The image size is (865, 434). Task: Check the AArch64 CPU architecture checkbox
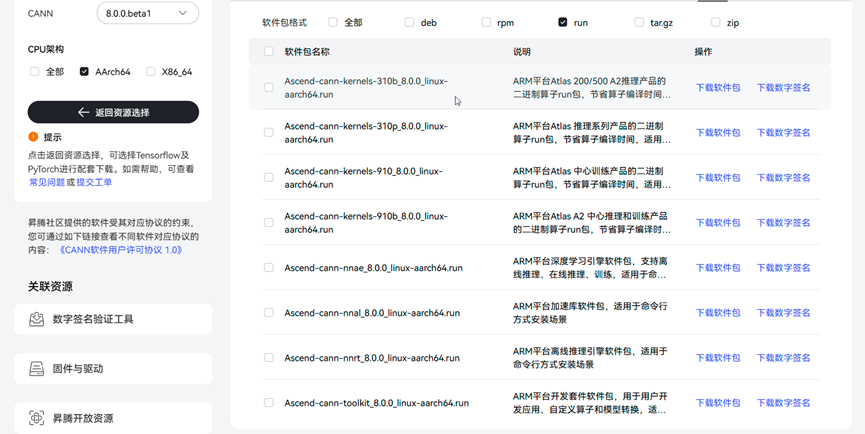pyautogui.click(x=85, y=72)
